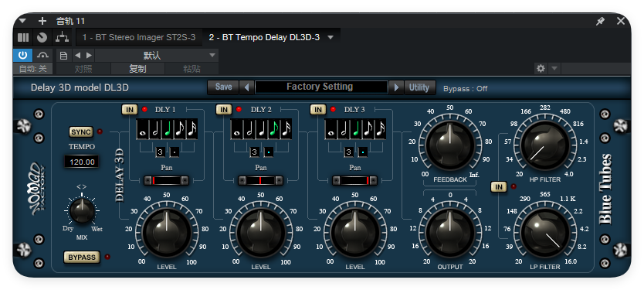Expand the dropdown next to the gear
This screenshot has height=290, width=644.
point(554,69)
